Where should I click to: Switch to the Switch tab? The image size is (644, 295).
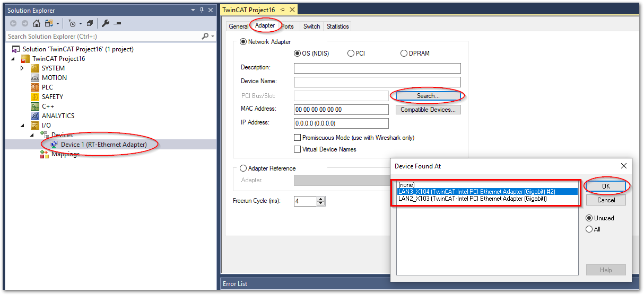[x=311, y=26]
